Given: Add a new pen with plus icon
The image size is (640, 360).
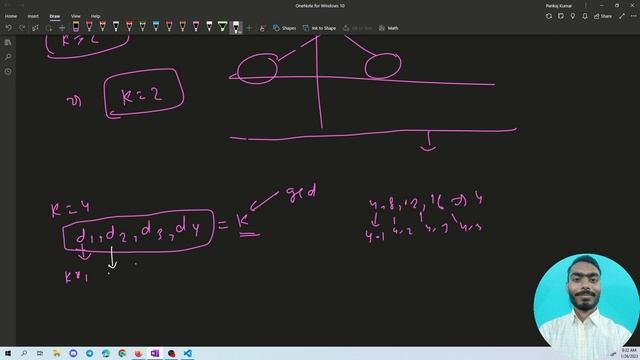Looking at the screenshot, I should (249, 28).
